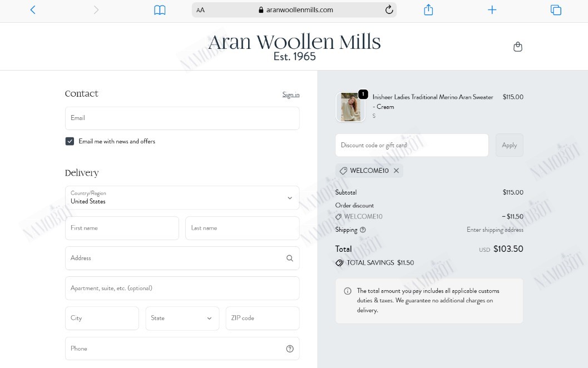Remove the WELCOME10 discount code
This screenshot has width=588, height=368.
396,171
